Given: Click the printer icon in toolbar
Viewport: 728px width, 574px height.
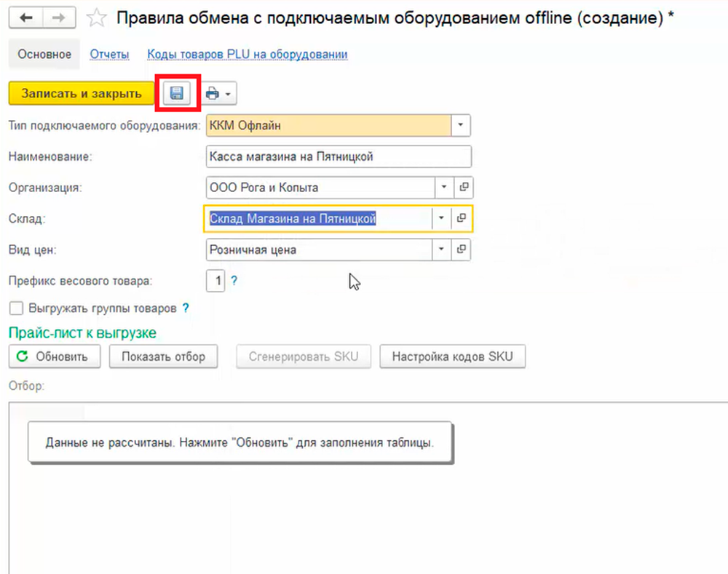Looking at the screenshot, I should pos(213,94).
